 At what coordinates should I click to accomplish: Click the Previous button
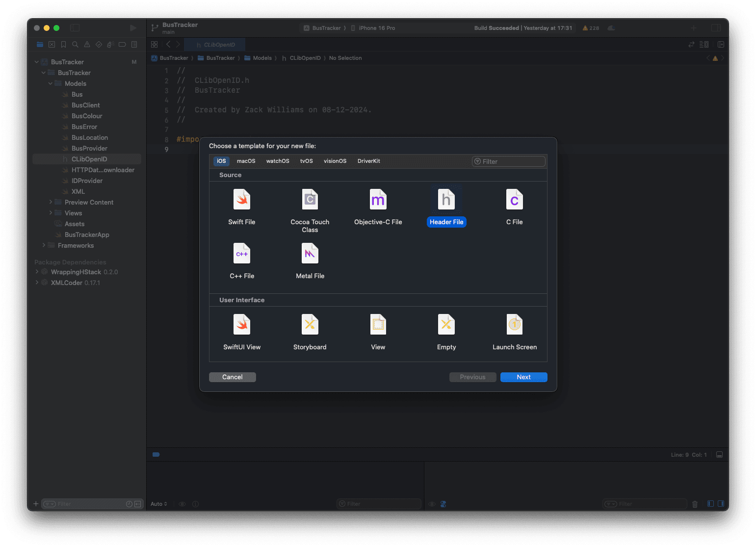(x=473, y=377)
